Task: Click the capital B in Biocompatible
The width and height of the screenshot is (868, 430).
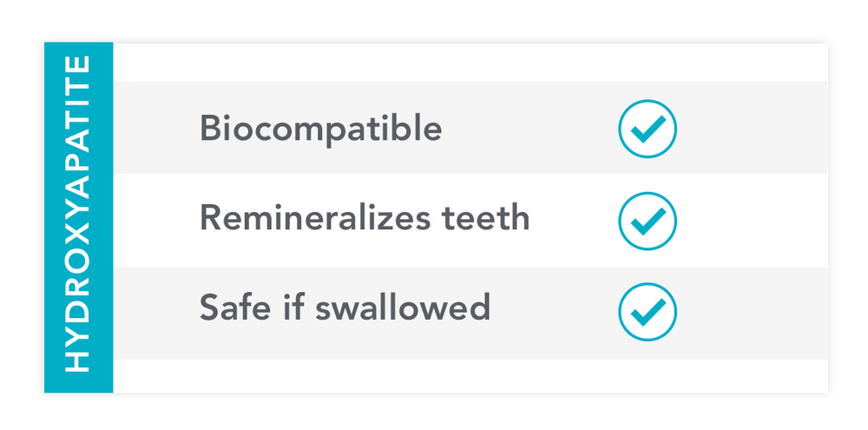Action: (x=209, y=129)
